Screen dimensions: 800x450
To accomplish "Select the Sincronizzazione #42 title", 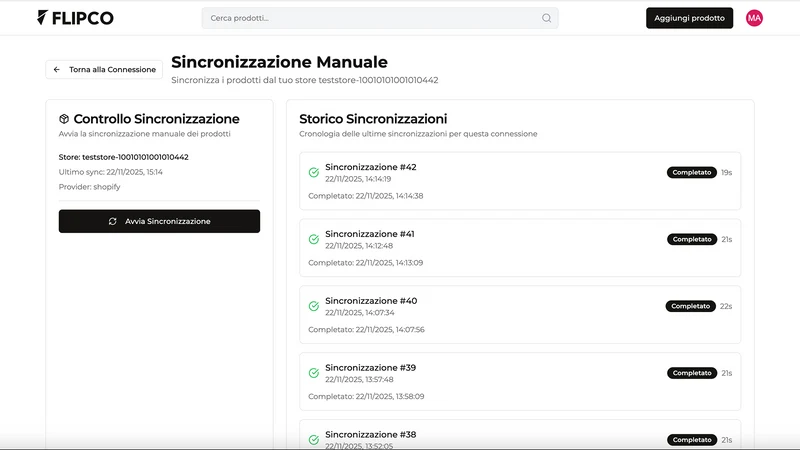I will (371, 167).
